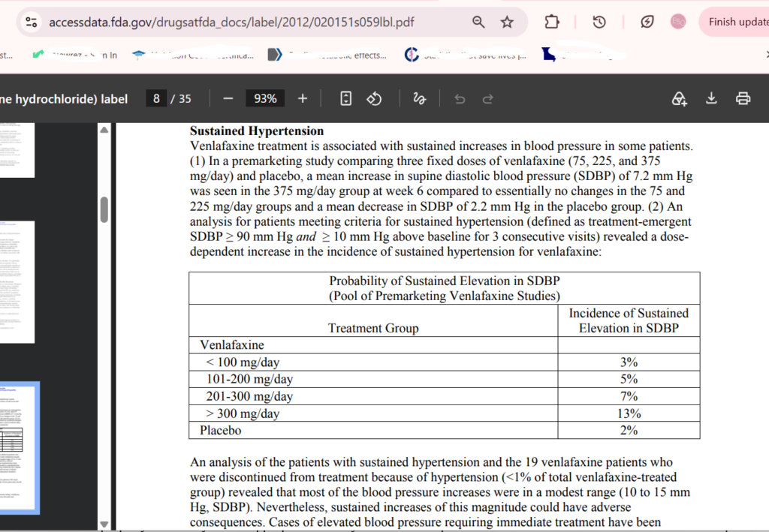
Task: Click the thumbnail sidebar scroll up arrow
Action: coord(104,130)
